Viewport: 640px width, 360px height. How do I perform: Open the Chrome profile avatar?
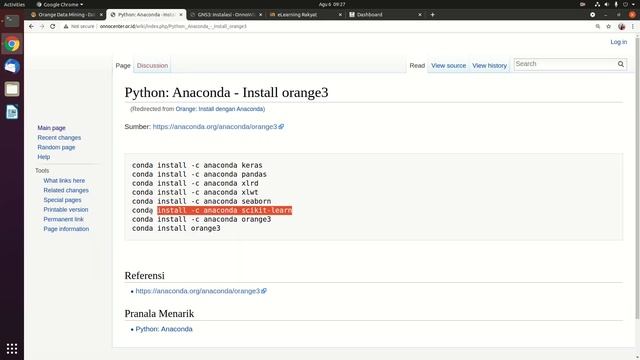(x=621, y=26)
